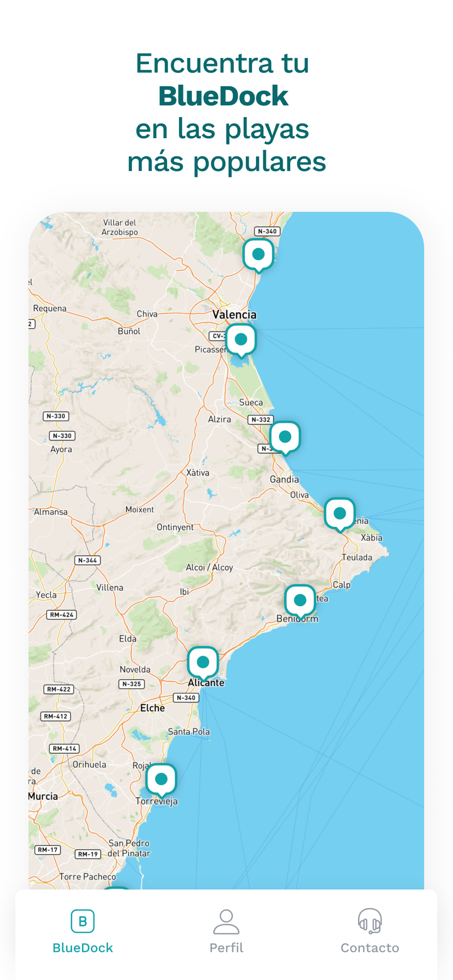Click the N-340 road shield near Elche

[186, 698]
